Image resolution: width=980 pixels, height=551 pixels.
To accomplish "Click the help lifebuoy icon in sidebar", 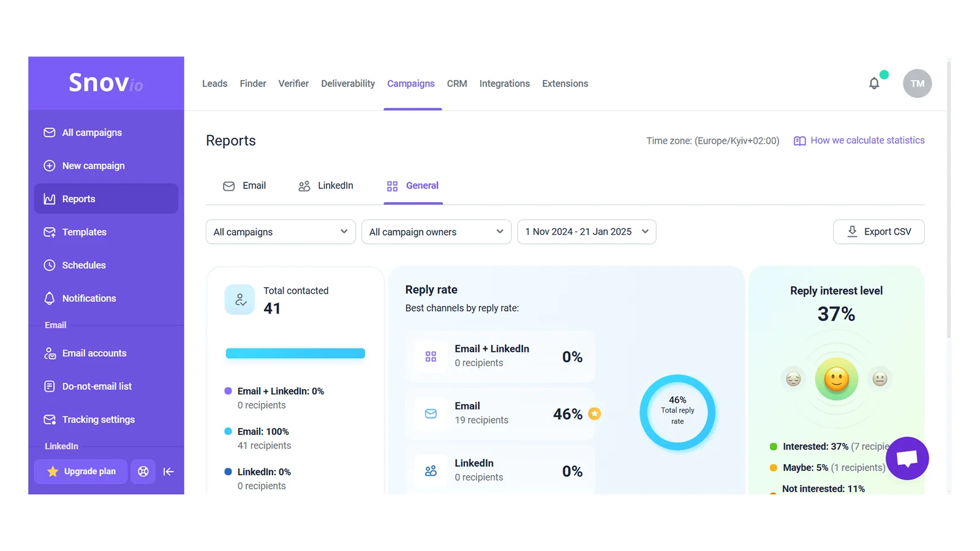I will click(143, 471).
